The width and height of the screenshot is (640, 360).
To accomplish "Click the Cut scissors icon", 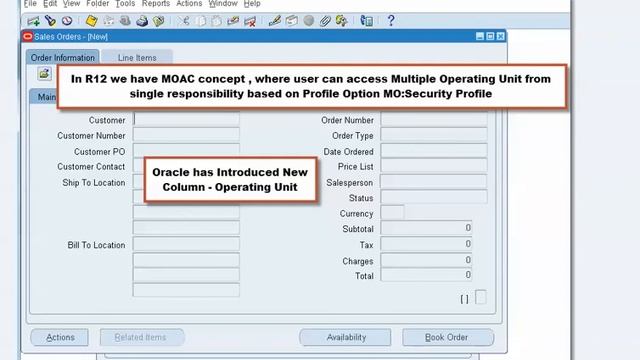I will (x=184, y=20).
